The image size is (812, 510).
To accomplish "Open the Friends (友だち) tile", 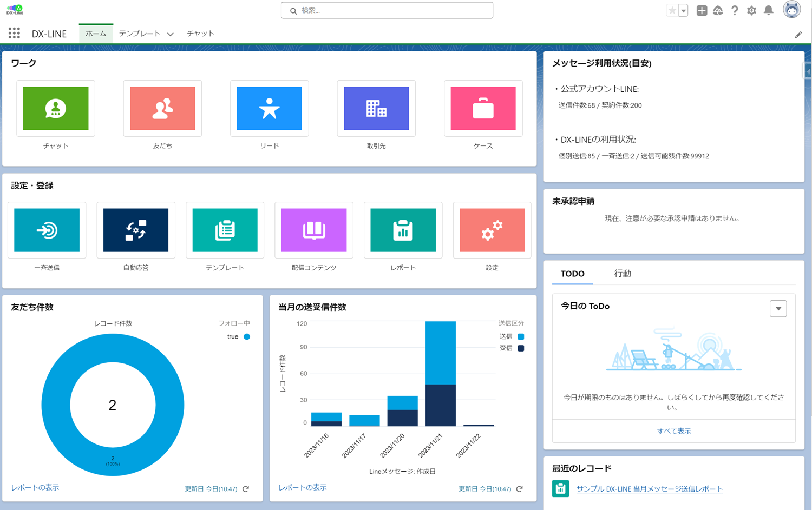I will [x=162, y=108].
